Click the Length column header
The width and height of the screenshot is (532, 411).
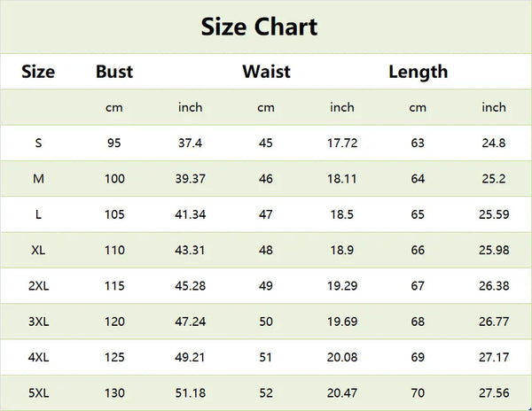click(x=418, y=72)
